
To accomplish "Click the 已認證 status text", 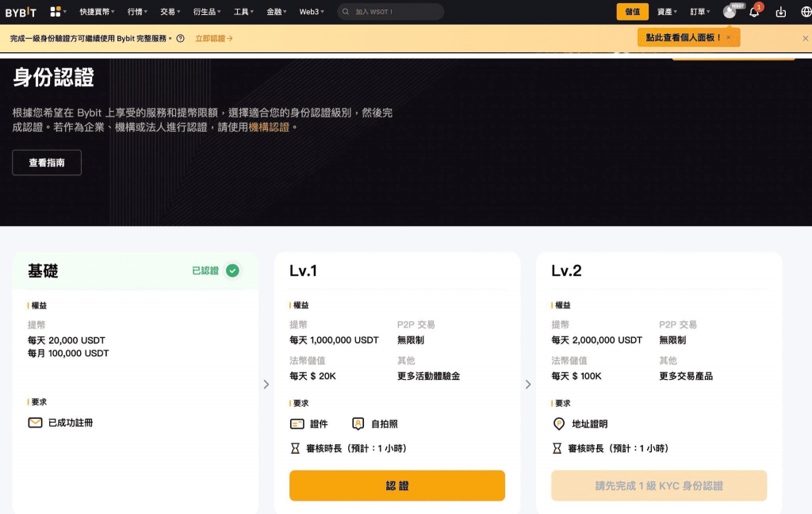I will (x=205, y=270).
